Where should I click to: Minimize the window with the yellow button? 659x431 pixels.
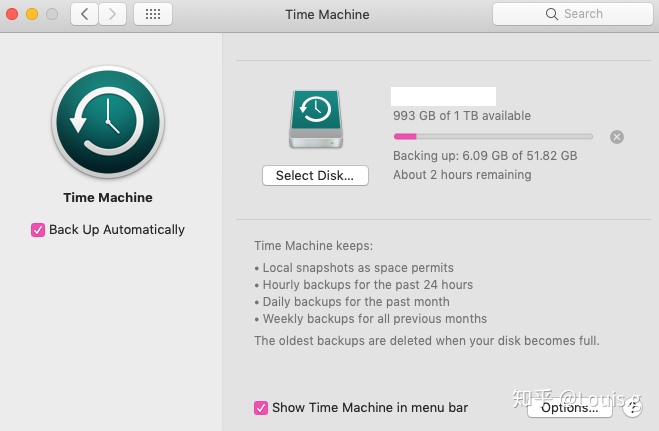[x=32, y=14]
